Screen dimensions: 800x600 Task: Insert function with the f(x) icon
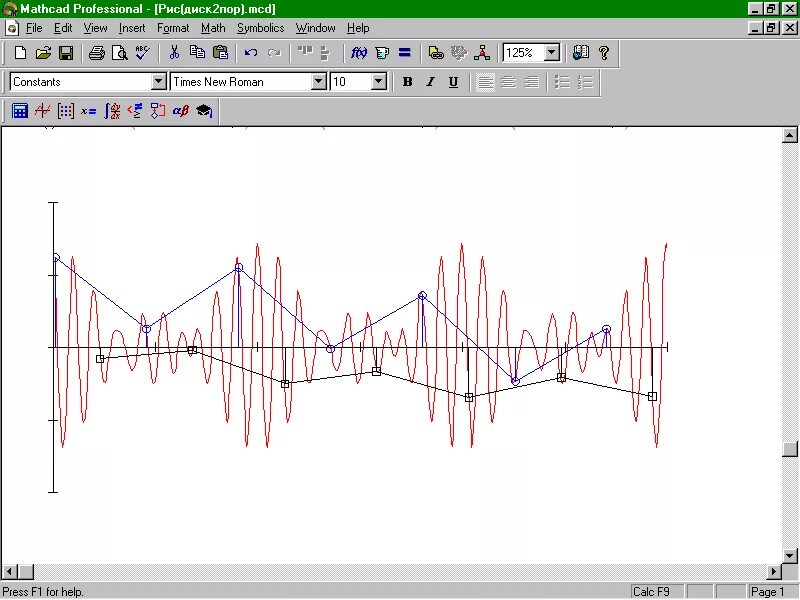[x=359, y=53]
